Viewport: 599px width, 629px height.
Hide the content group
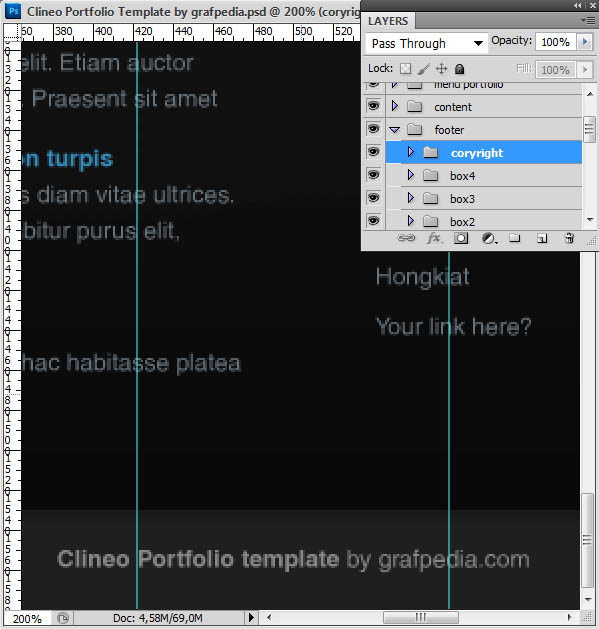(373, 106)
